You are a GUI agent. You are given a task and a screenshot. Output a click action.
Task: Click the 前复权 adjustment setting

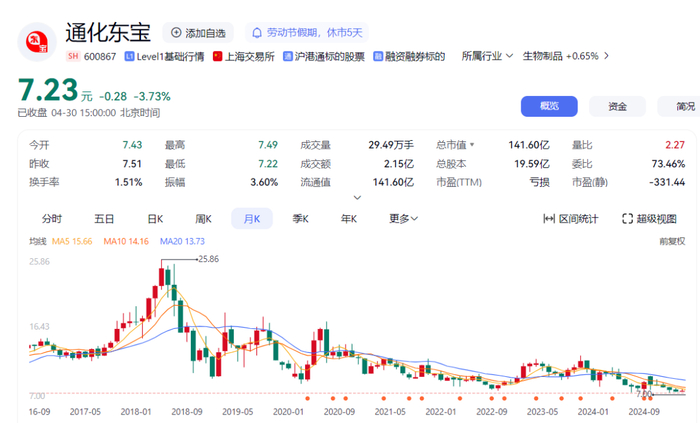click(x=672, y=241)
